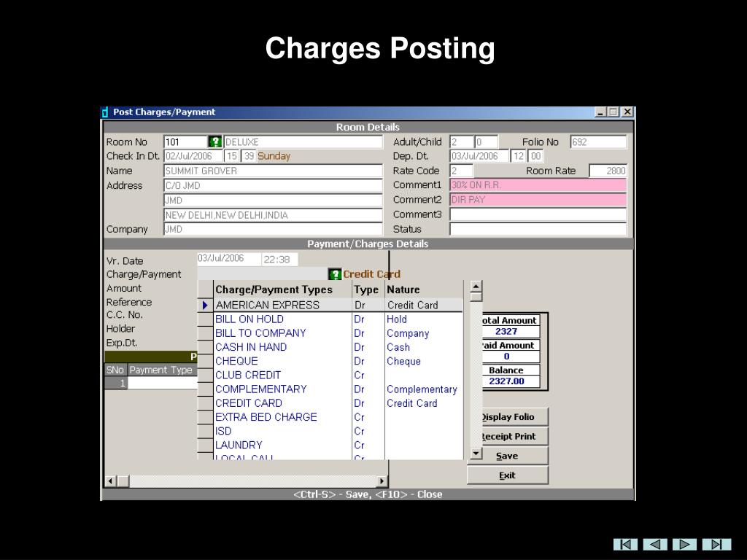Click the Display Folio button
Screen dimensions: 747x560
coord(508,416)
